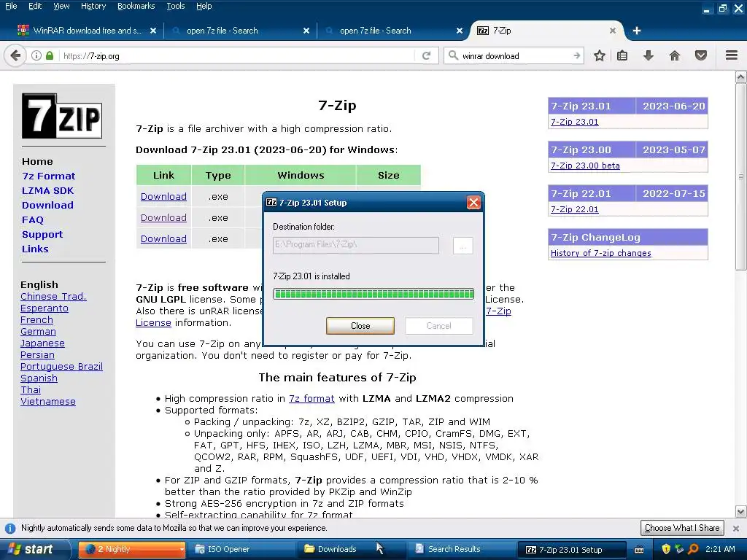Image resolution: width=747 pixels, height=560 pixels.
Task: Open the Tools menu
Action: click(x=175, y=6)
